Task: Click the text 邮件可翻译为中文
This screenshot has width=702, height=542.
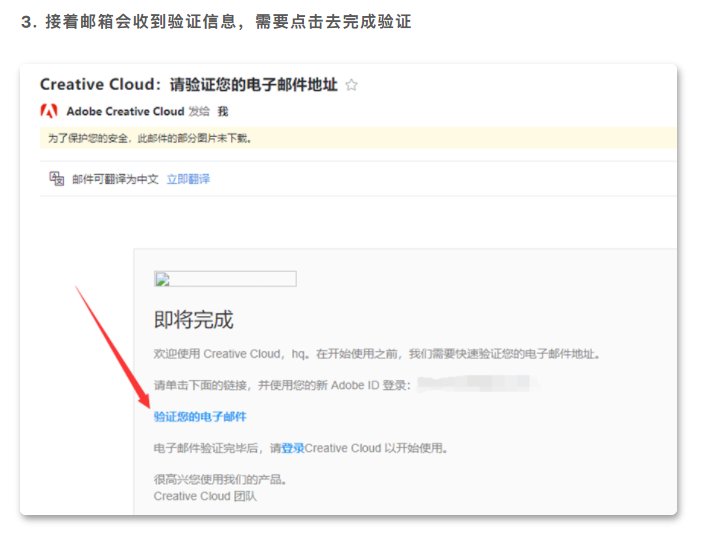Action: tap(115, 179)
